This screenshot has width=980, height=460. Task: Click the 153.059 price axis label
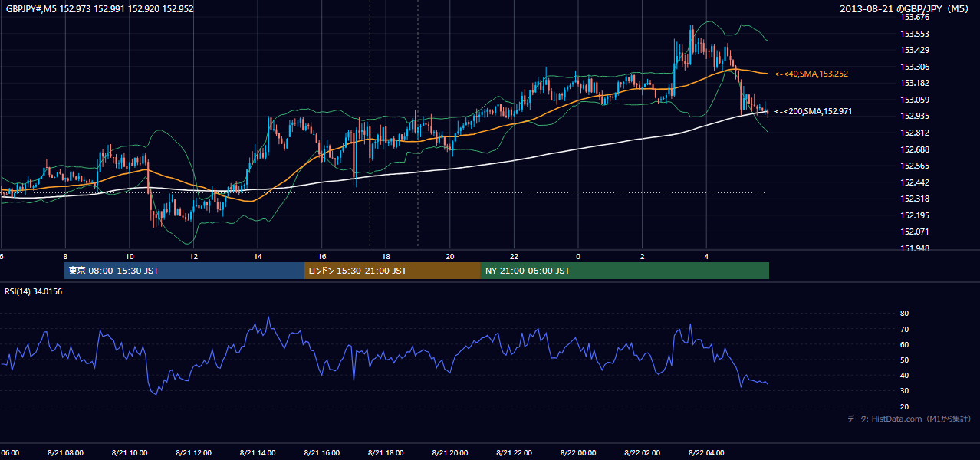[x=914, y=100]
